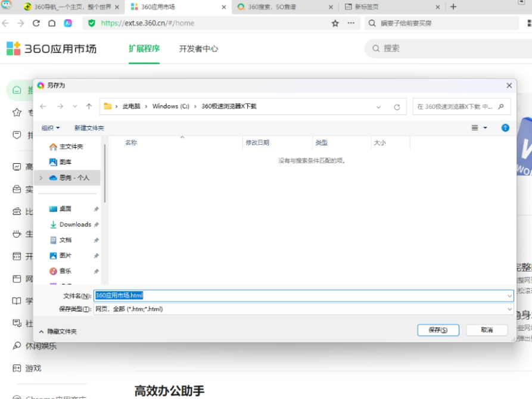This screenshot has height=399, width=532.
Task: Click the Downloads pin icon
Action: 97,225
